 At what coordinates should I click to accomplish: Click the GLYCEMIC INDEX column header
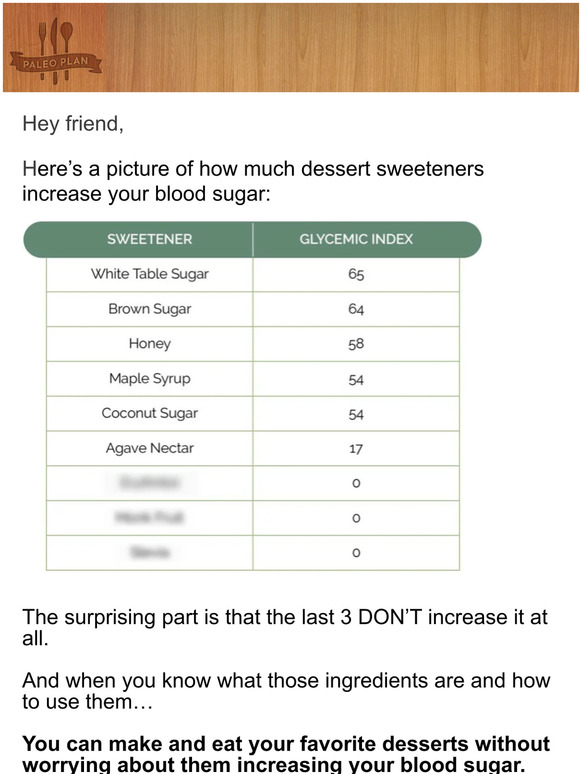point(356,239)
